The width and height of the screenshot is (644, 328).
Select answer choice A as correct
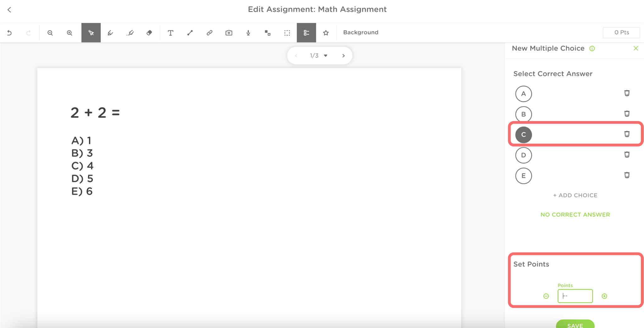[x=524, y=94]
